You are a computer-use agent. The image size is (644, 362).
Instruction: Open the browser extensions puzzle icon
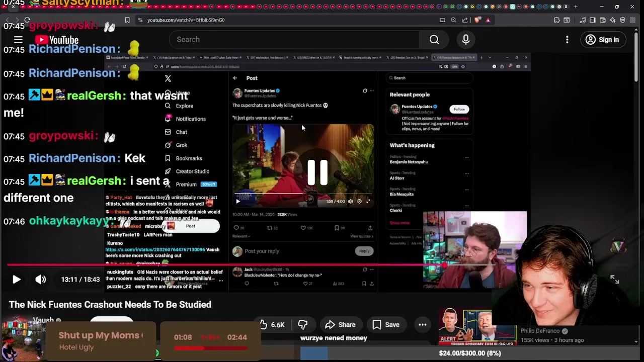click(556, 20)
